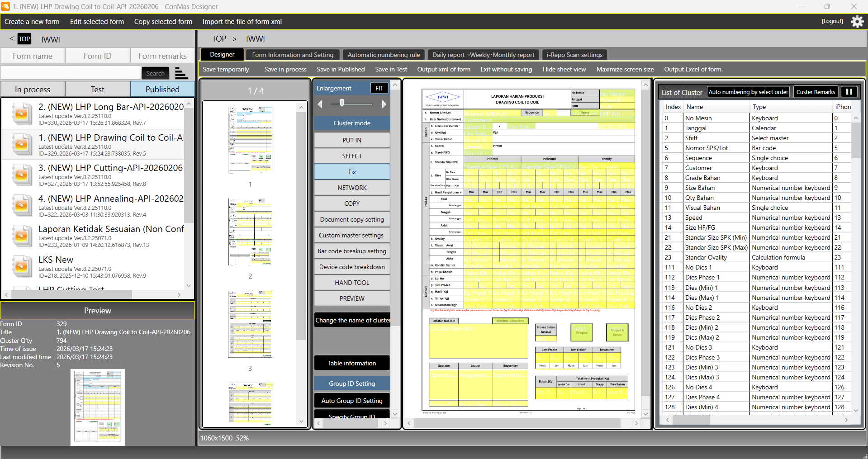Click Import the file of form xml
The image size is (868, 459).
242,22
